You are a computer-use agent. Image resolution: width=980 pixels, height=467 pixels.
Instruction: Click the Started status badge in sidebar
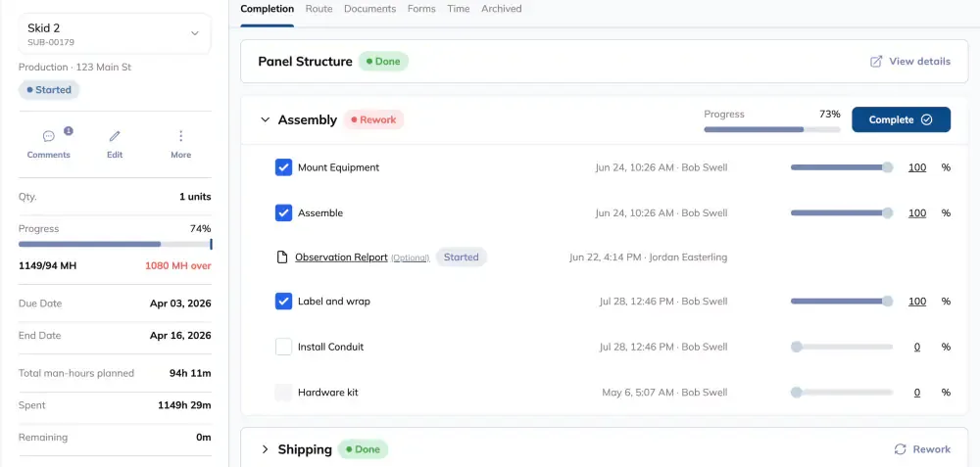tap(49, 90)
